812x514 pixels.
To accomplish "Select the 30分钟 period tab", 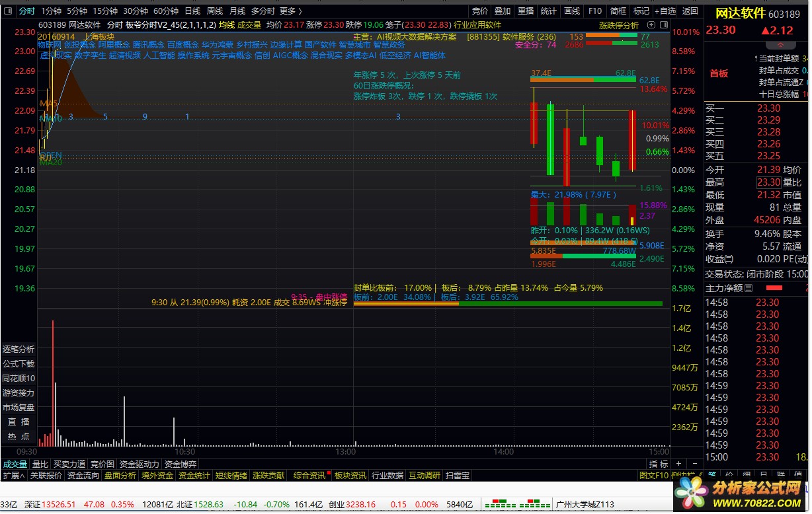I will click(x=136, y=11).
